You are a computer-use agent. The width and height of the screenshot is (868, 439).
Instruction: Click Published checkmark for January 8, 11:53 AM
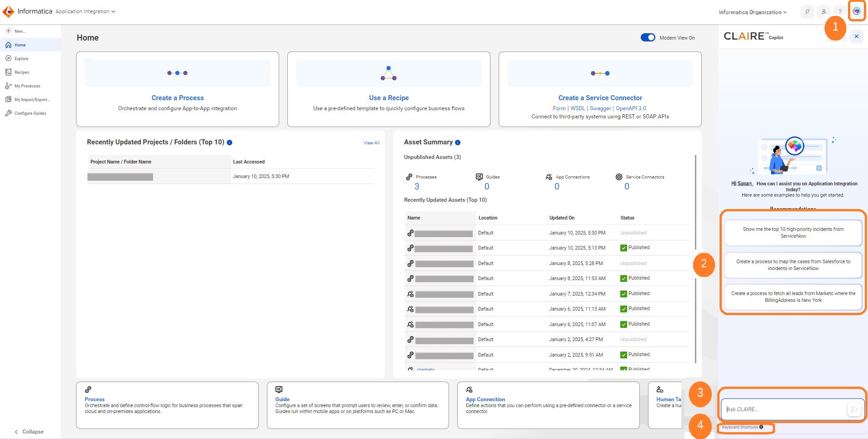tap(623, 279)
